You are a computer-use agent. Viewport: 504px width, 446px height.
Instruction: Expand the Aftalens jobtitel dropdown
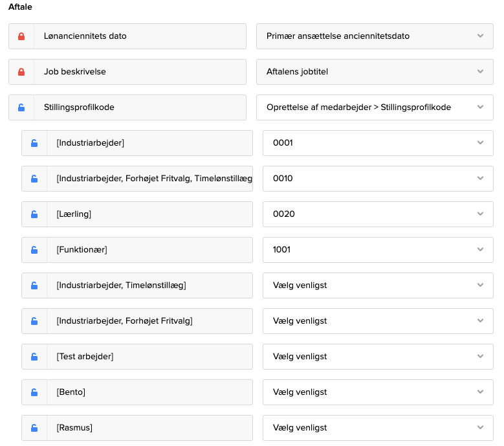coord(375,72)
